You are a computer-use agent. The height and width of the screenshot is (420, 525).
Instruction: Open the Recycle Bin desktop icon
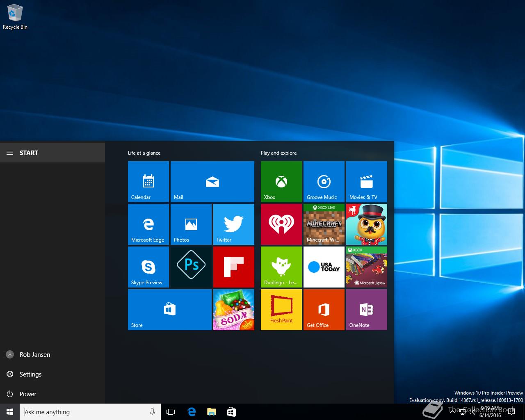[15, 17]
